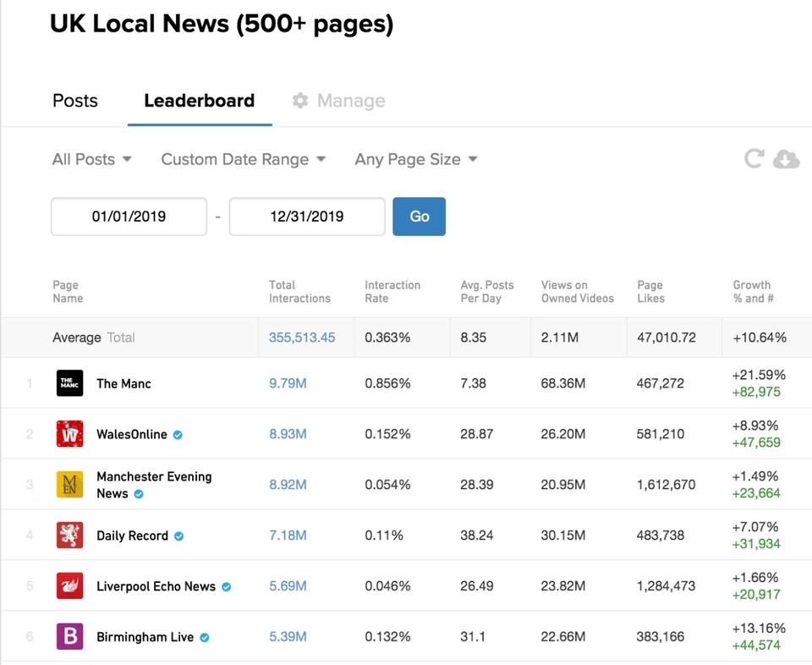812x665 pixels.
Task: Open the Daily Record page link
Action: (132, 536)
